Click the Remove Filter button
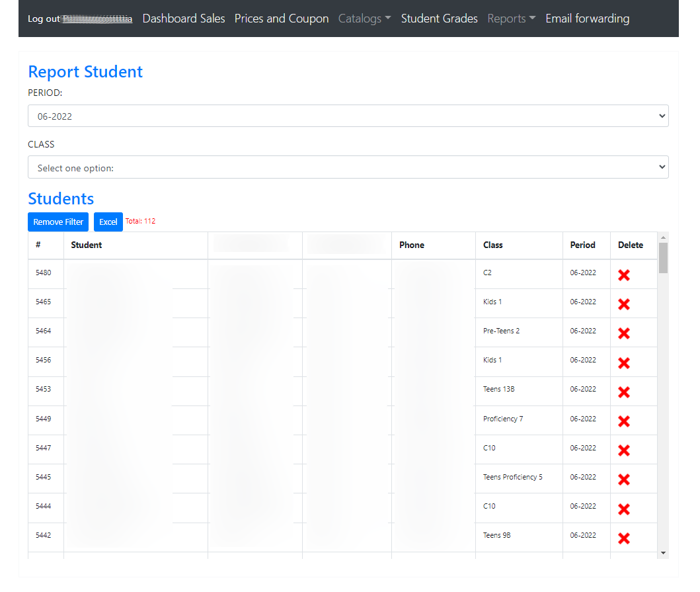 click(x=58, y=222)
